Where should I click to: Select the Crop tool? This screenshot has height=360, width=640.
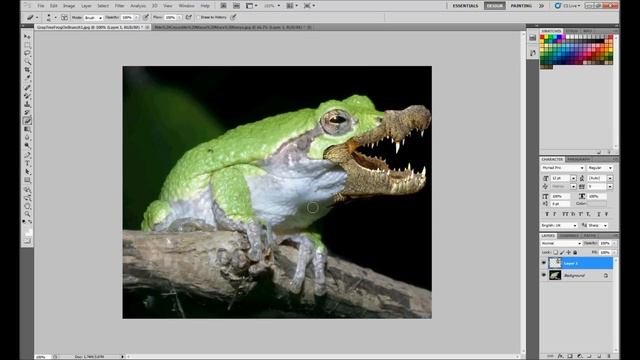click(x=27, y=70)
